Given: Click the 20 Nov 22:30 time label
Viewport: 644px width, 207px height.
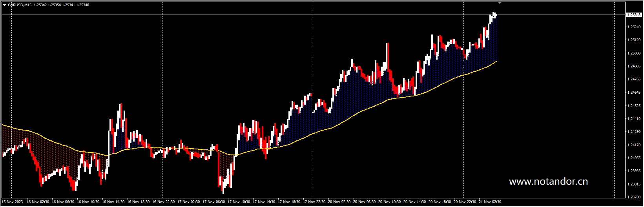Looking at the screenshot, I should pyautogui.click(x=465, y=202).
